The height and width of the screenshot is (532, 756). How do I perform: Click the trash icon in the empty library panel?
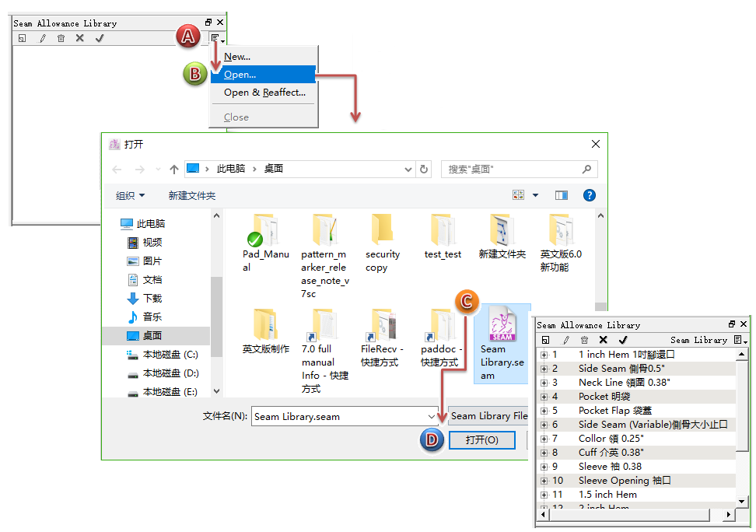coord(61,38)
